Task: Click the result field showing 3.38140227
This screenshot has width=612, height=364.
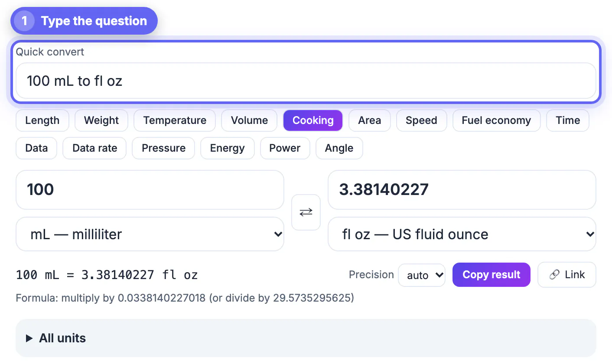Action: (462, 190)
